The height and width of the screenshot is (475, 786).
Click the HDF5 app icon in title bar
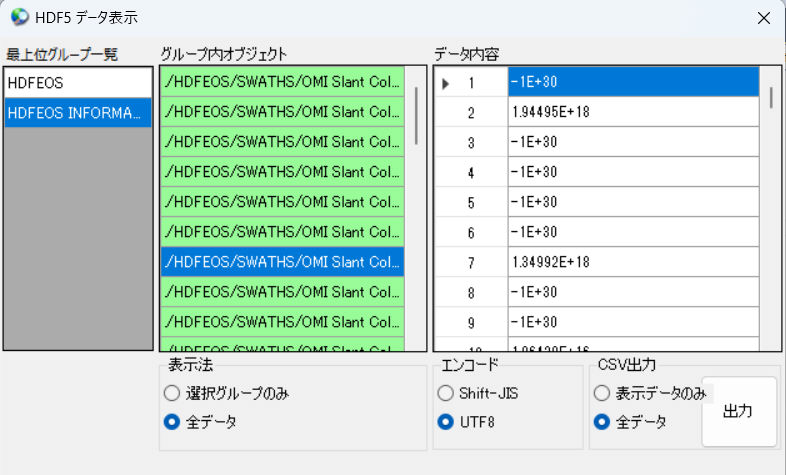[x=19, y=18]
